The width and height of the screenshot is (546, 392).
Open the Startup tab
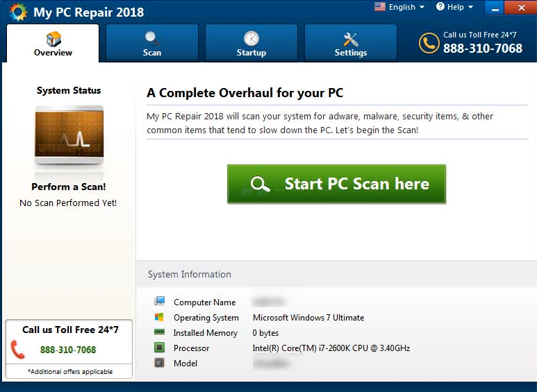[x=251, y=44]
